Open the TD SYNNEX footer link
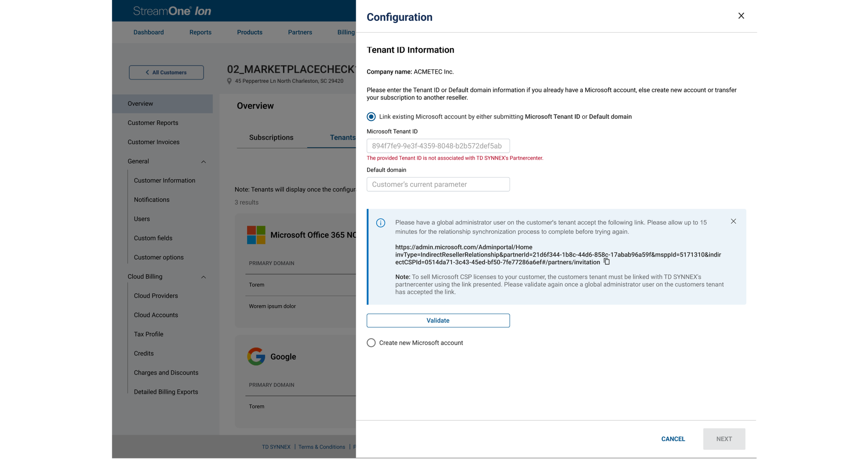Viewport: 868px width, 459px height. point(276,447)
